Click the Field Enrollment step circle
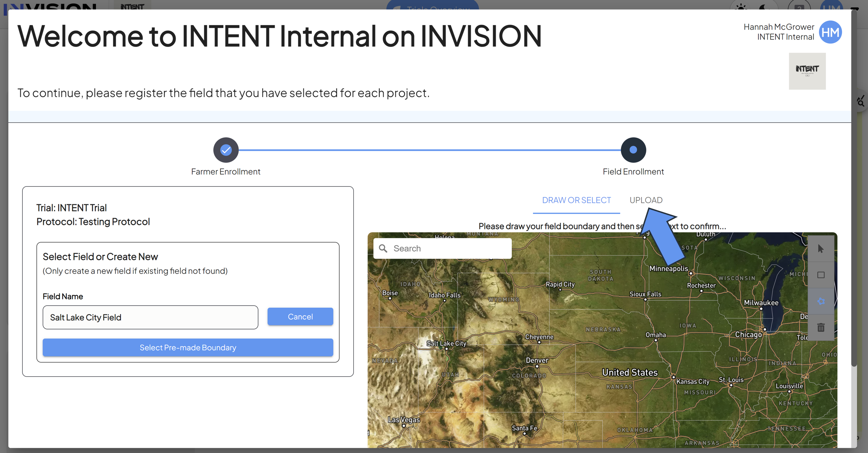Viewport: 868px width, 453px height. [x=633, y=150]
